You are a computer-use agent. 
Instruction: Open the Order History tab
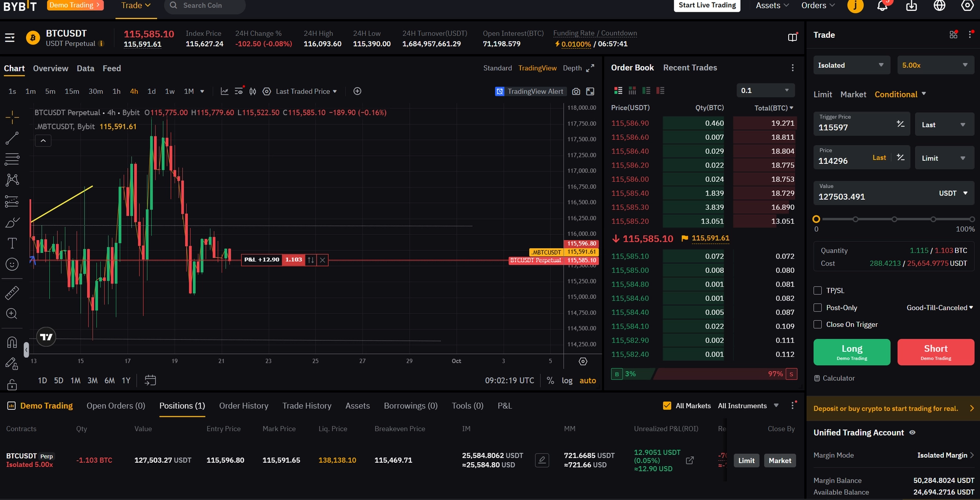(243, 406)
